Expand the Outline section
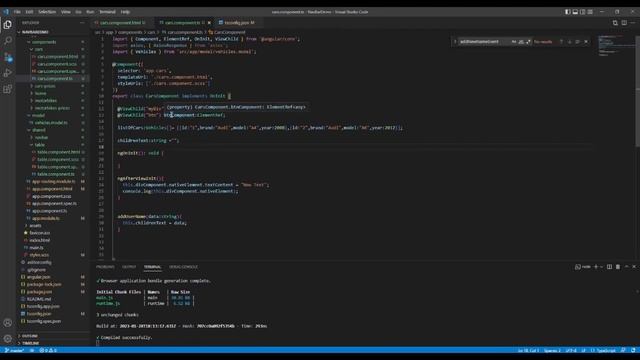The height and width of the screenshot is (360, 640). click(x=30, y=336)
